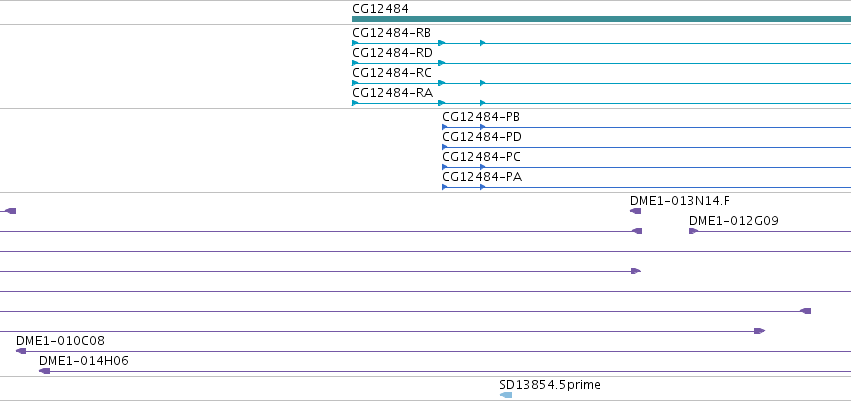Click the CG12484-RD transcript line
Image resolution: width=851 pixels, height=401 pixels.
click(601, 63)
